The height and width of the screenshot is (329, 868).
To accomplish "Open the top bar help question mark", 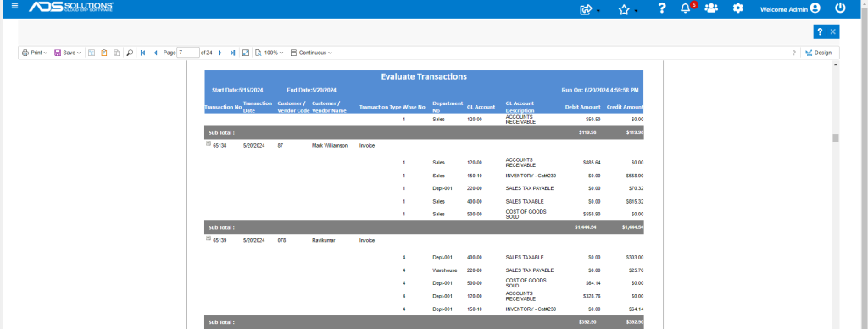I will (661, 8).
